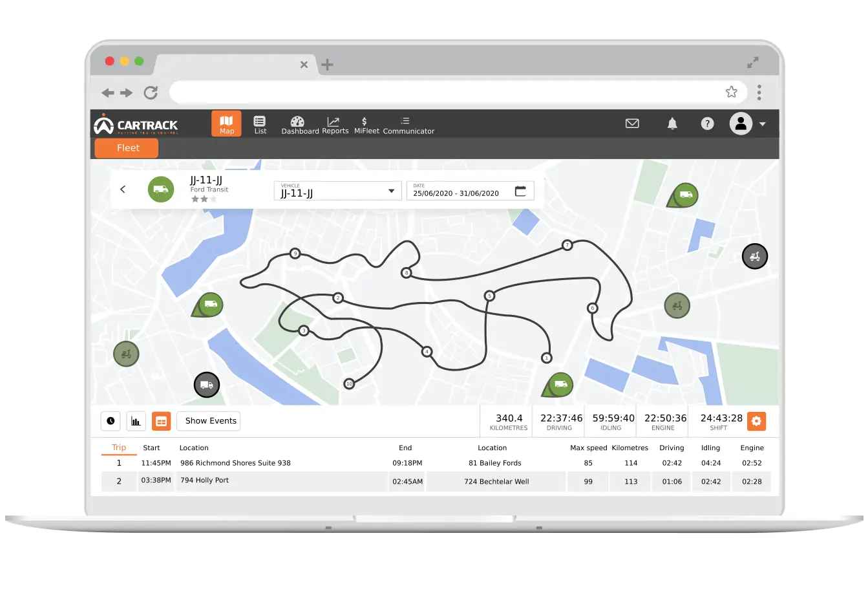Screen dimensions: 868x606
Task: Select trip row 2 number
Action: click(x=119, y=481)
